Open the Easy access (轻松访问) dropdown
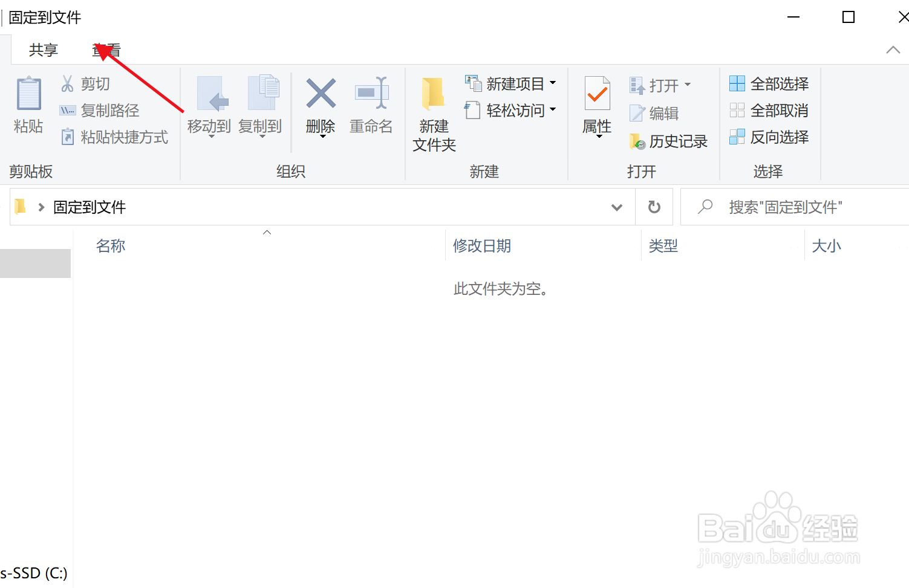Viewport: 909px width, 588px height. pyautogui.click(x=510, y=110)
